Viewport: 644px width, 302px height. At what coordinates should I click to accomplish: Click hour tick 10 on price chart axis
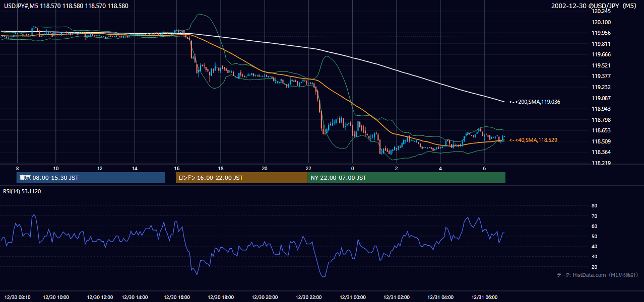click(56, 168)
